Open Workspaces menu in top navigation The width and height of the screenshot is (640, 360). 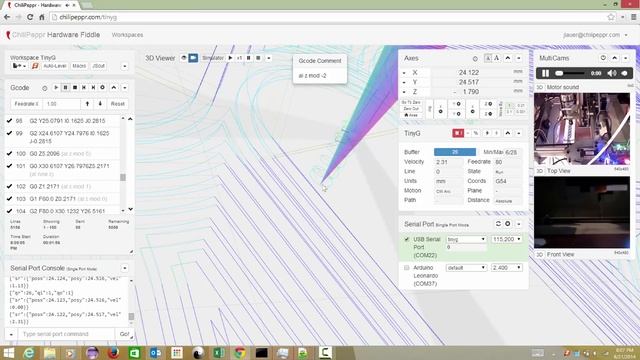pos(127,35)
